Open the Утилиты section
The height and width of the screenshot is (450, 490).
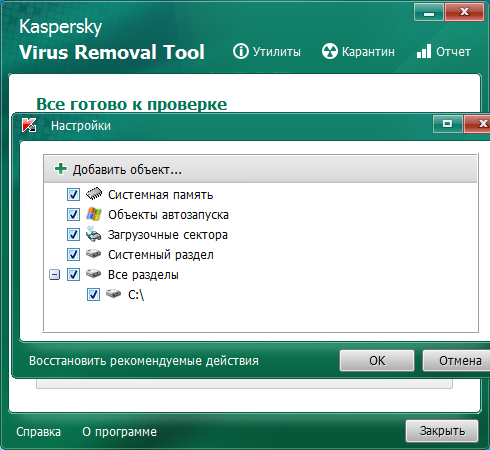[x=267, y=52]
